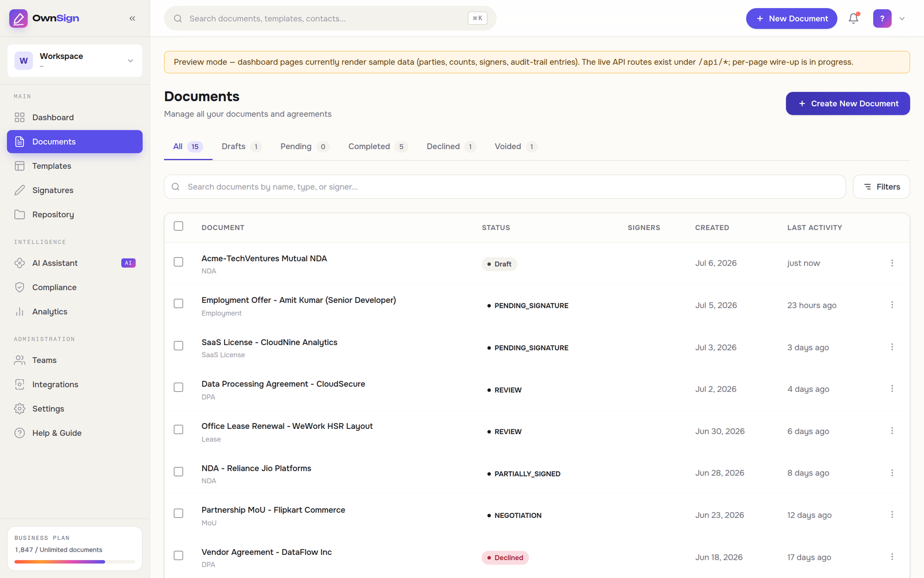
Task: Click the Teams people icon
Action: coord(20,360)
